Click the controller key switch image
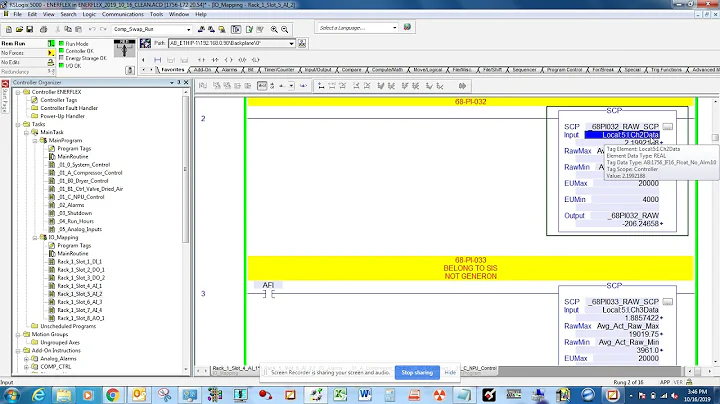The width and height of the screenshot is (720, 404). pos(124,48)
